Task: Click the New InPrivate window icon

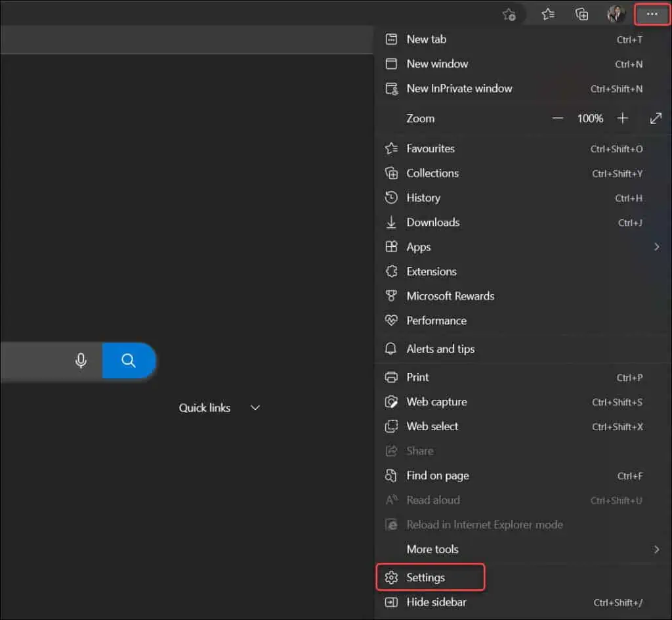Action: [391, 89]
